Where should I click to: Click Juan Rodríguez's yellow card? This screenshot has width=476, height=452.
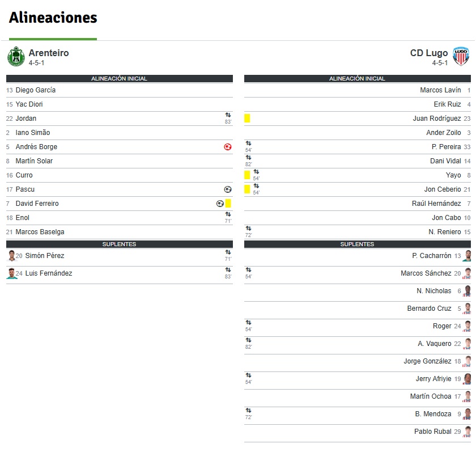pyautogui.click(x=247, y=118)
